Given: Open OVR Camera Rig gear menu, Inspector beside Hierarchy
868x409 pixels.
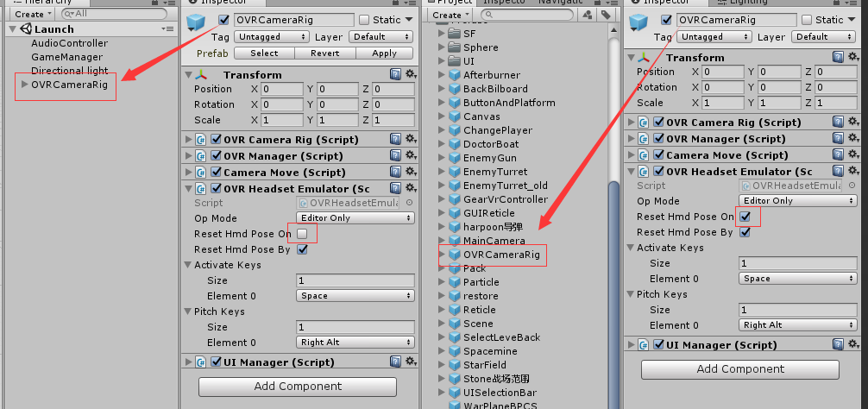Looking at the screenshot, I should pyautogui.click(x=411, y=139).
